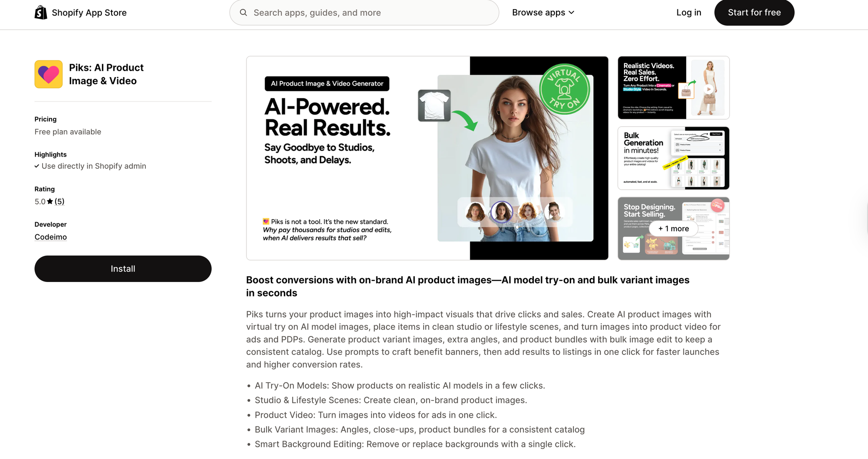Viewport: 868px width, 459px height.
Task: Click the Browse apps chevron arrow
Action: (x=571, y=13)
